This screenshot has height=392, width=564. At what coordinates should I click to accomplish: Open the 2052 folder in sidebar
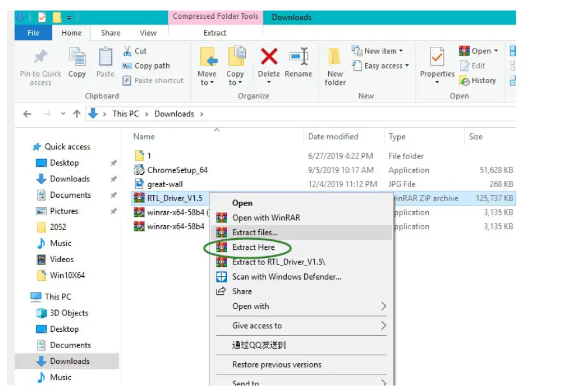(57, 227)
